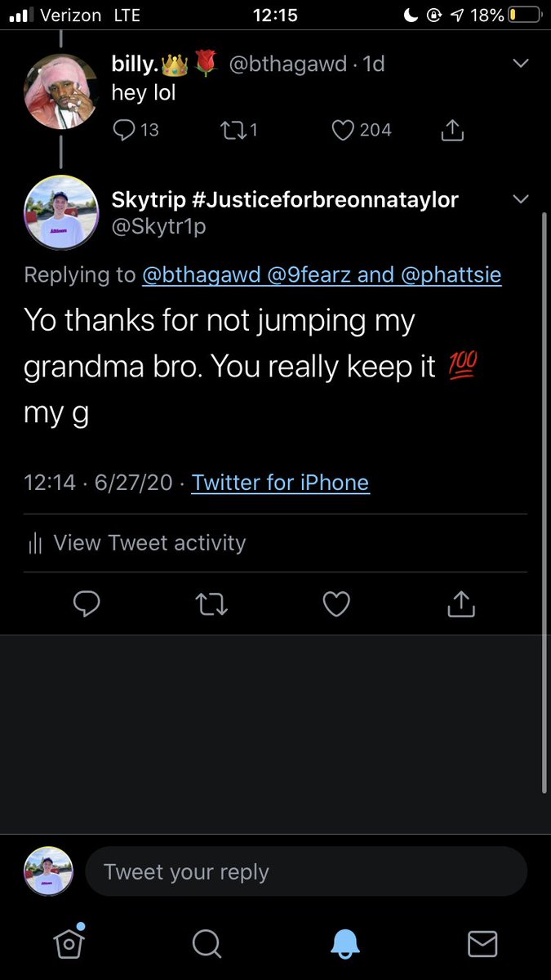Open the Search tab
Image resolution: width=551 pixels, height=980 pixels.
[x=207, y=944]
